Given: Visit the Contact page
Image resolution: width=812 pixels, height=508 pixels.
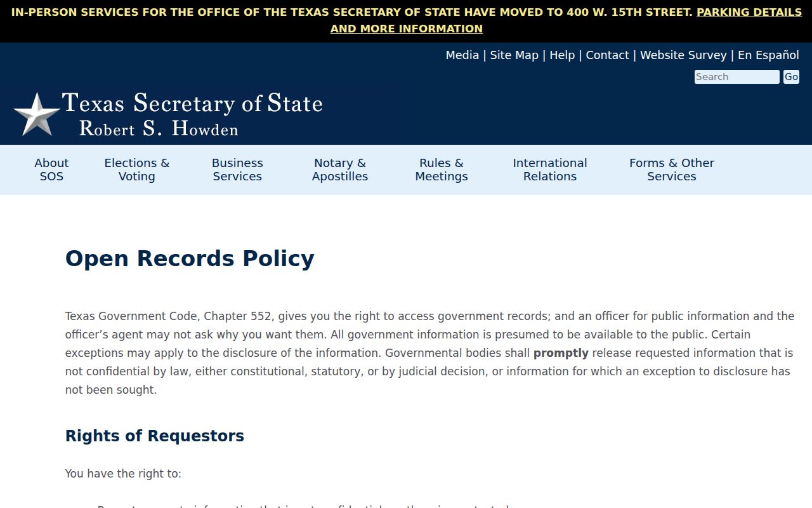Looking at the screenshot, I should click(x=607, y=55).
